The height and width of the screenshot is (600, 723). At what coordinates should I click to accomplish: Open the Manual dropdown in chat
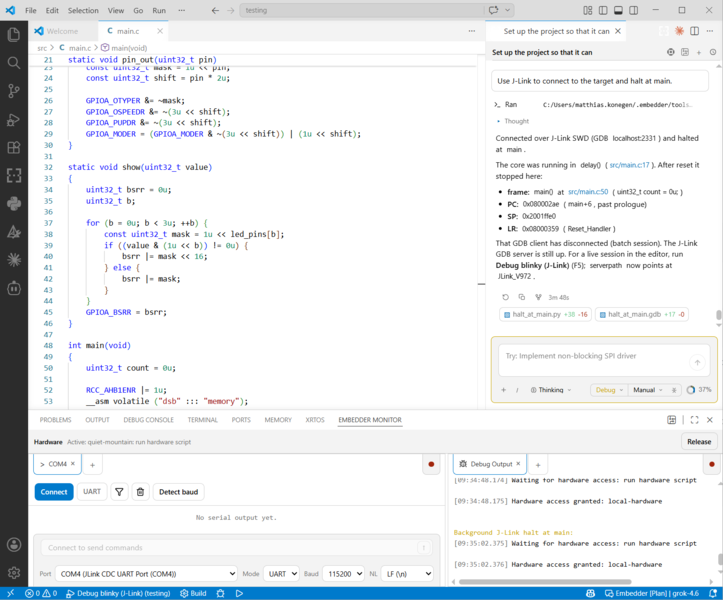[x=647, y=390]
